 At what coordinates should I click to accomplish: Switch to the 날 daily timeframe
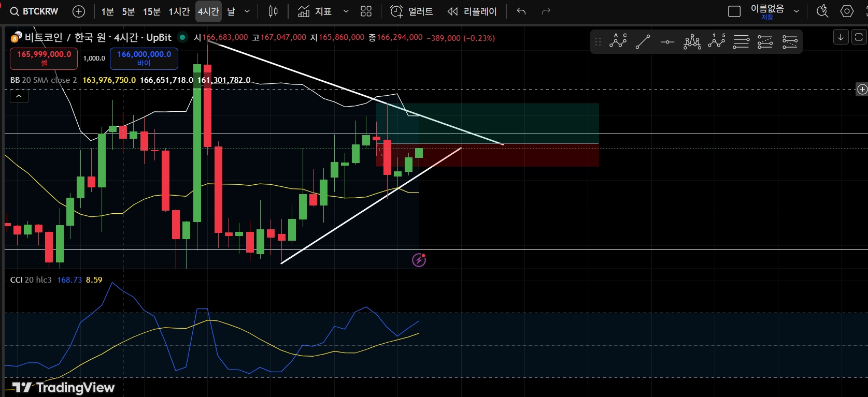click(x=231, y=11)
